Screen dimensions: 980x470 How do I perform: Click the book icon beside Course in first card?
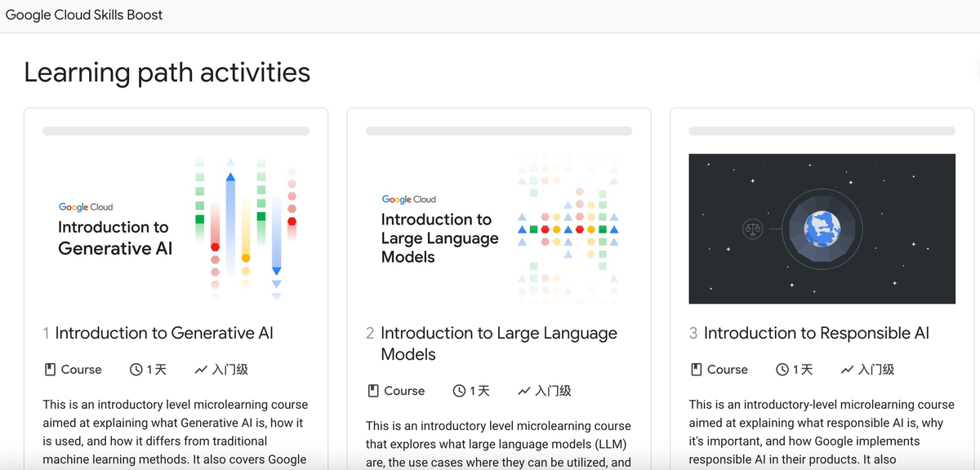(x=50, y=370)
